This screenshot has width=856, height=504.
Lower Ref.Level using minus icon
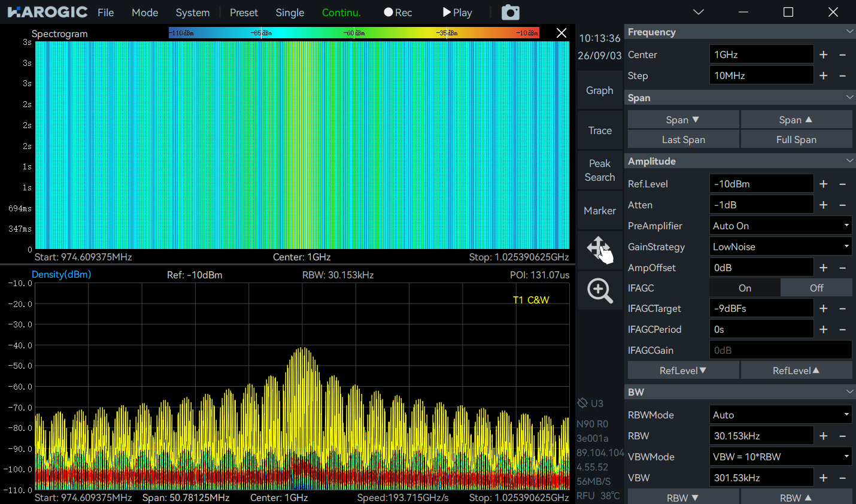843,184
